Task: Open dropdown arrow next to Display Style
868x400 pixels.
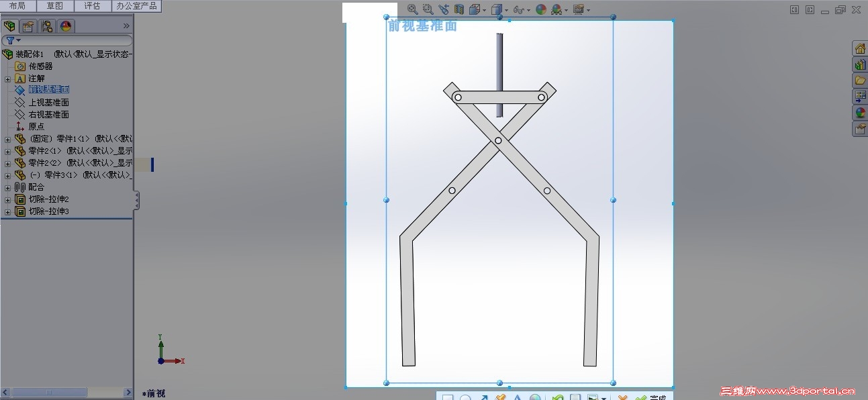Action: (507, 10)
